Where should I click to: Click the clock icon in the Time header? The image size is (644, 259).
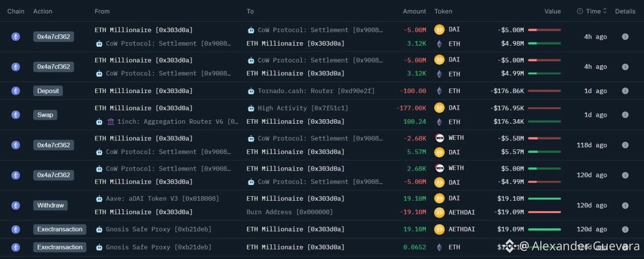point(580,11)
